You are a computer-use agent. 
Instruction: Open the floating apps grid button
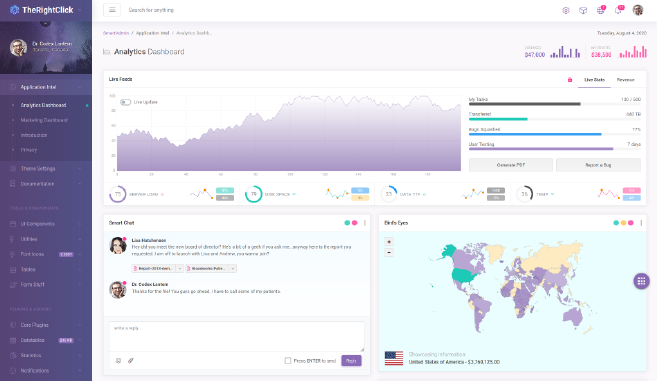(x=641, y=281)
